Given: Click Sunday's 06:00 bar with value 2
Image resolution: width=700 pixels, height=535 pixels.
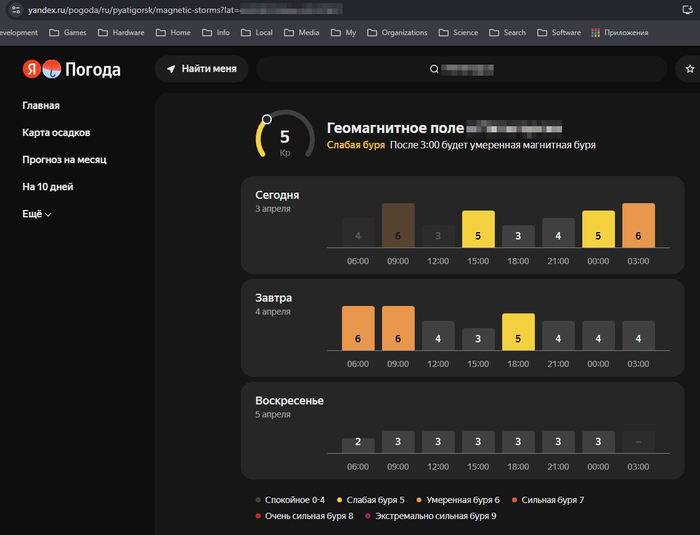Looking at the screenshot, I should 358,445.
